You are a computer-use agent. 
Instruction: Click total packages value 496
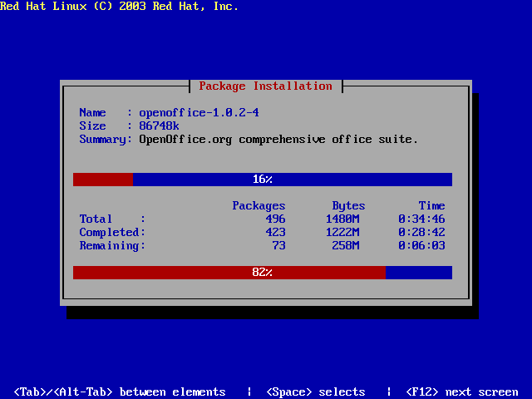coord(275,219)
